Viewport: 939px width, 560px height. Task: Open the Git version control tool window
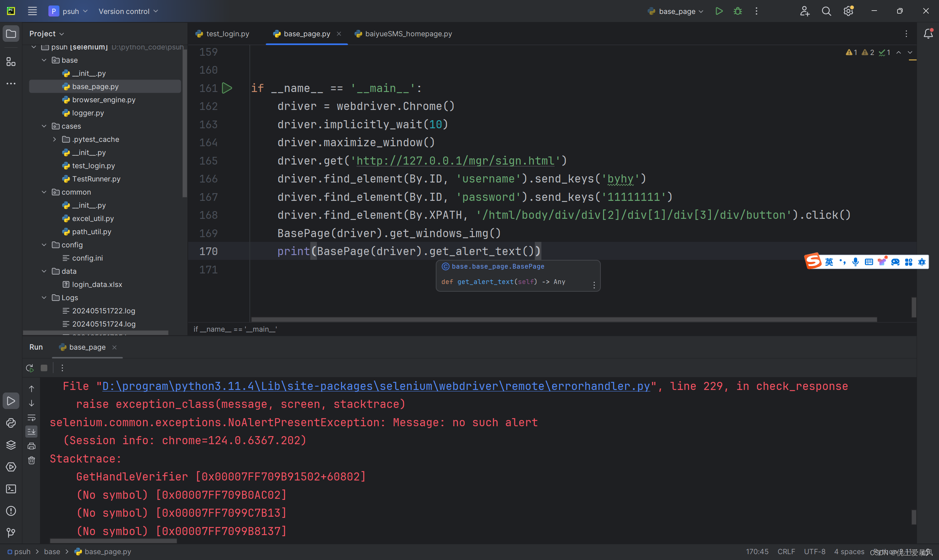tap(11, 533)
